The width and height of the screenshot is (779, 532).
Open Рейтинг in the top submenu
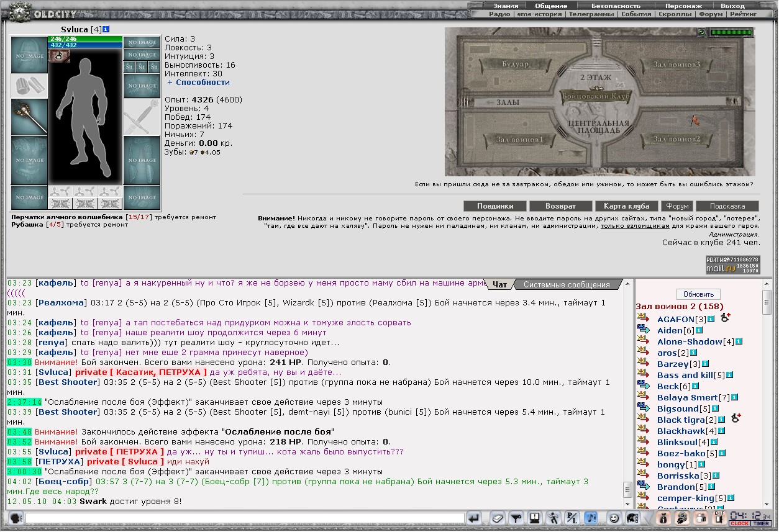(x=744, y=14)
